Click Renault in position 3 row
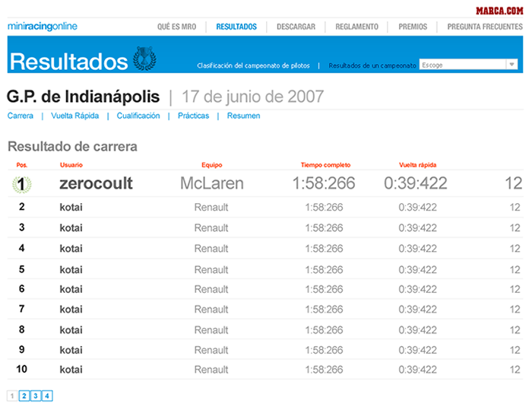This screenshot has height=413, width=532. pos(211,228)
